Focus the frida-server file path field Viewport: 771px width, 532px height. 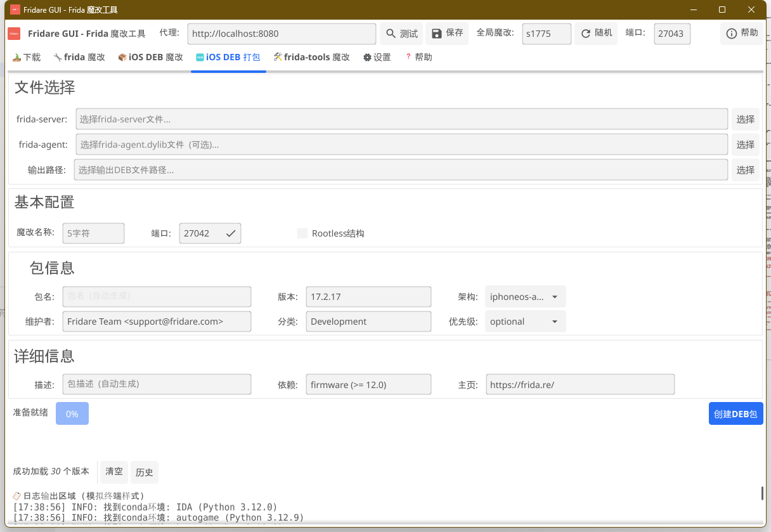pos(402,119)
